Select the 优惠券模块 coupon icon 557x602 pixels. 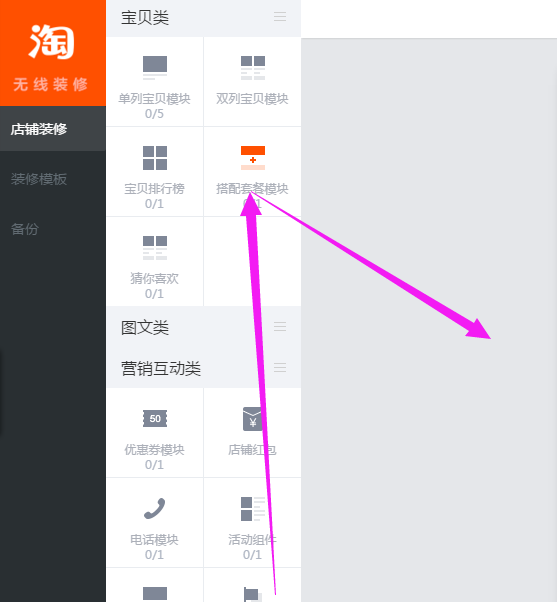click(155, 418)
